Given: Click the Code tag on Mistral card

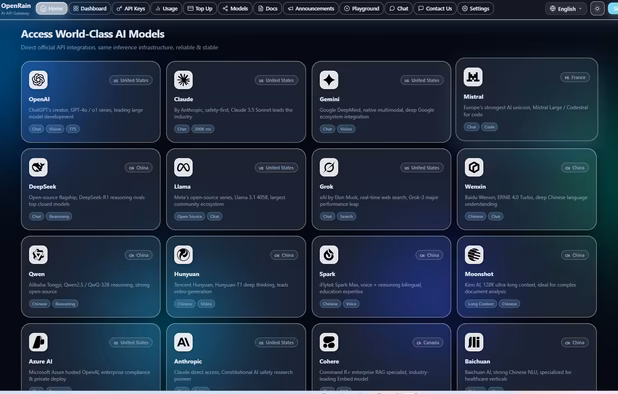Looking at the screenshot, I should (x=490, y=127).
